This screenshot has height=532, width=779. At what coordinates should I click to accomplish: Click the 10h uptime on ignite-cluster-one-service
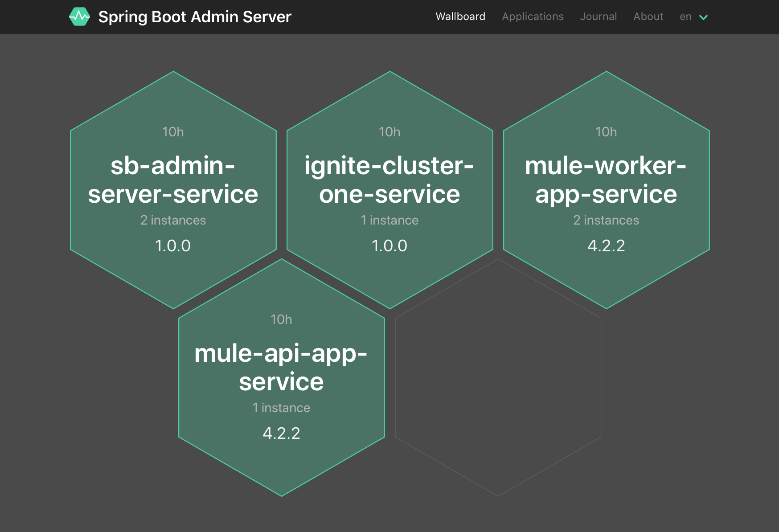[389, 132]
